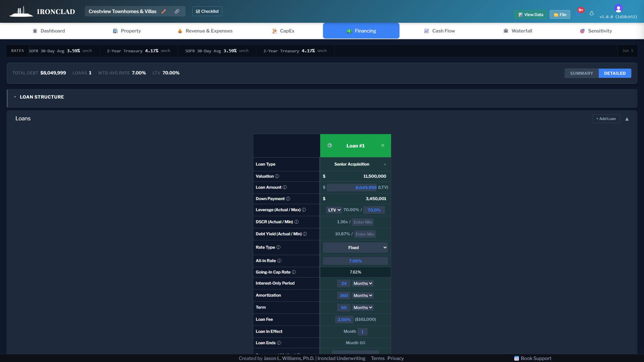
Task: Open the LTV leverage basis dropdown
Action: (x=334, y=210)
